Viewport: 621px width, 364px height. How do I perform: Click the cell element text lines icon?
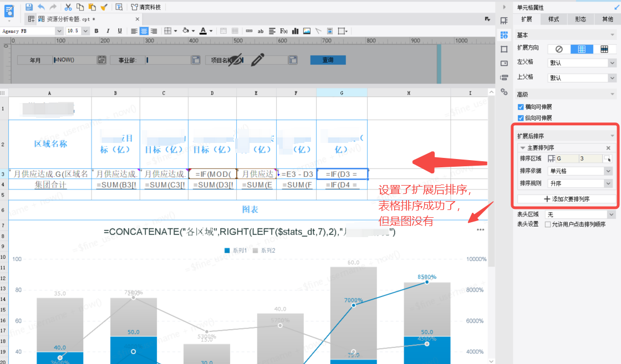272,31
